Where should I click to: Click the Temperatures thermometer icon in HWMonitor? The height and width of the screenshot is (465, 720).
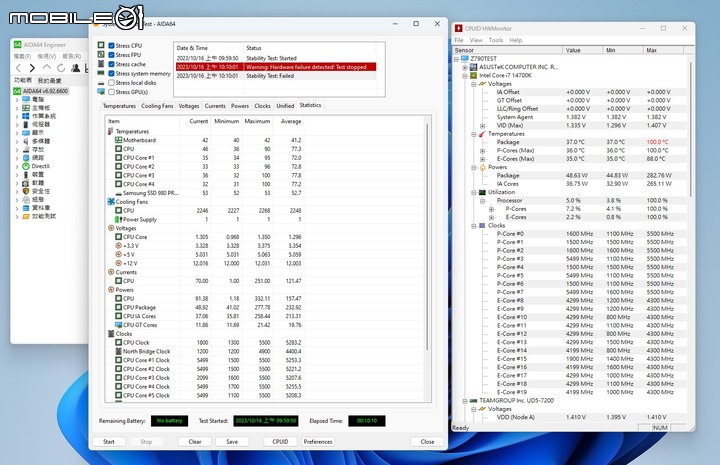pos(482,134)
